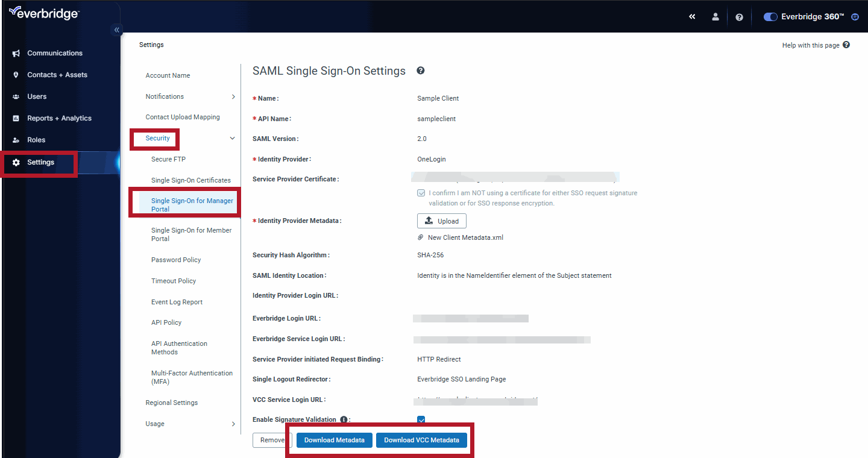This screenshot has width=868, height=458.
Task: Click the Settings breadcrumb text
Action: (x=151, y=45)
